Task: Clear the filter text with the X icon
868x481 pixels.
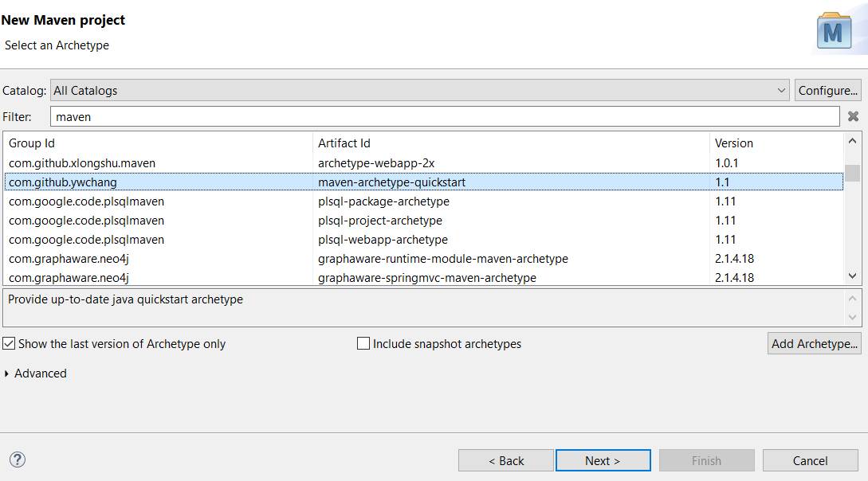Action: coord(853,116)
